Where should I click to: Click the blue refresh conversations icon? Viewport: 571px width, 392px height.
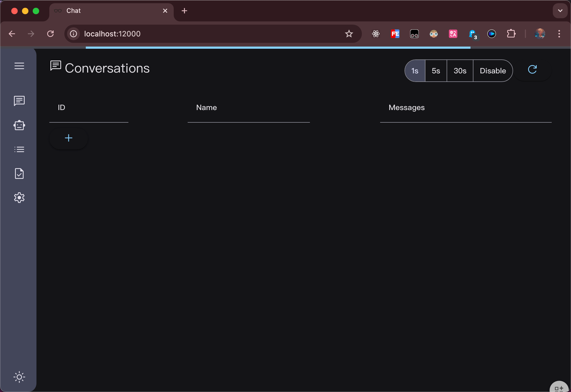click(532, 70)
